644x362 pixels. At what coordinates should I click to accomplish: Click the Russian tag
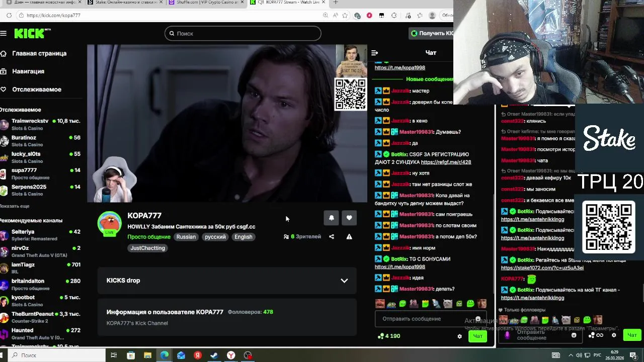186,237
